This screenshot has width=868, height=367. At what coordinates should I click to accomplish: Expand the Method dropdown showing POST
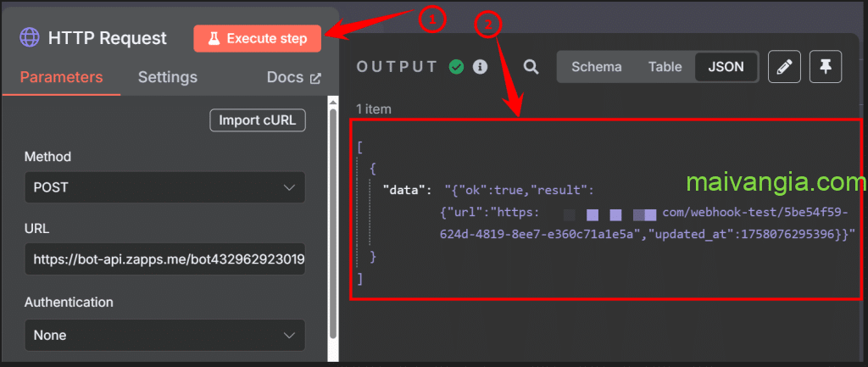[165, 187]
